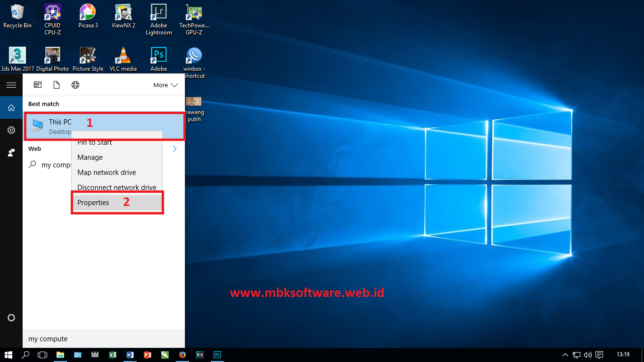The height and width of the screenshot is (362, 644).
Task: Select the Web filter globe icon
Action: point(75,85)
